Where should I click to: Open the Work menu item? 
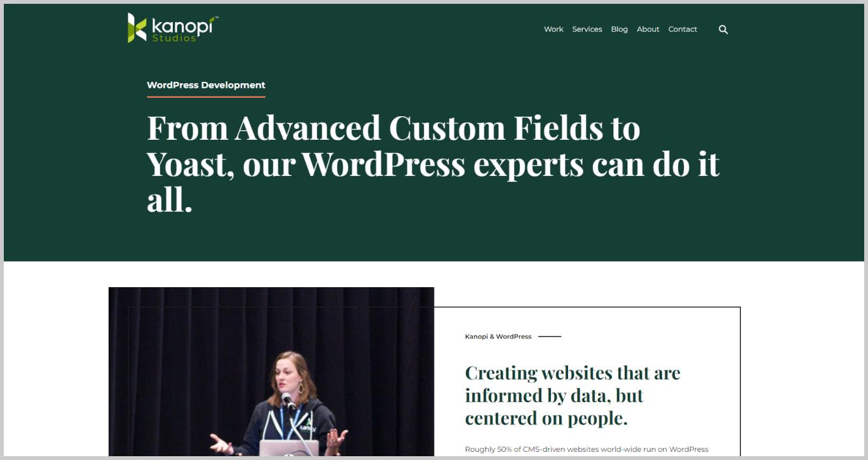point(553,29)
